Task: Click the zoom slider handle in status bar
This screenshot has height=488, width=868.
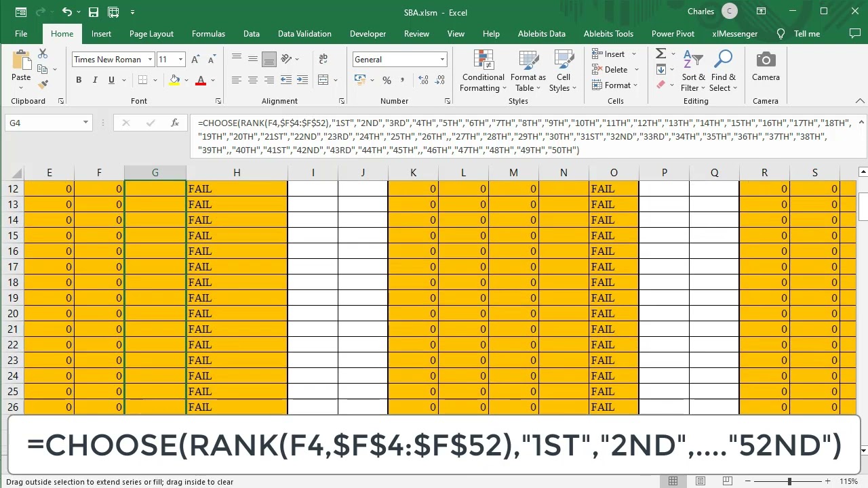Action: pos(789,481)
